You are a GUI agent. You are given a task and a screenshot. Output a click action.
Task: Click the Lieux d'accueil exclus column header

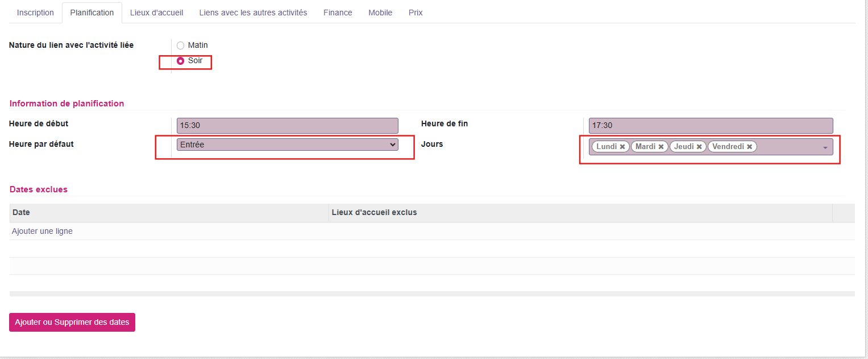point(374,213)
